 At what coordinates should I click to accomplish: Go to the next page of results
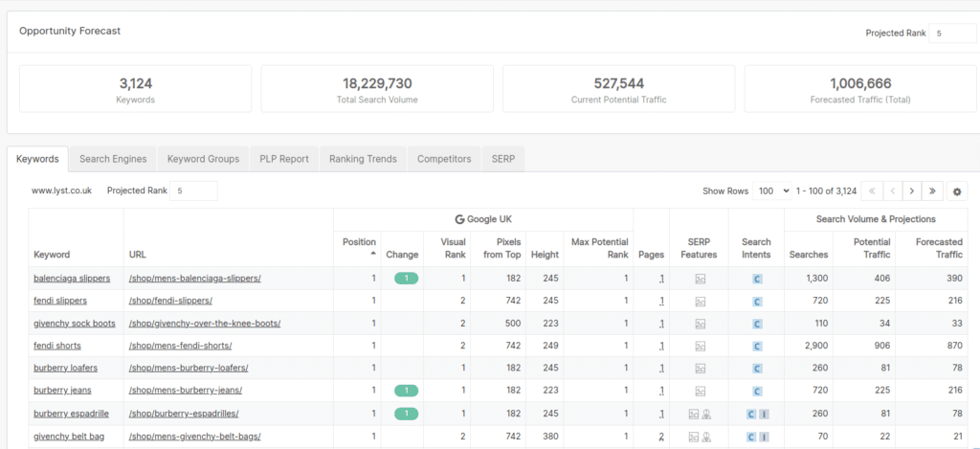point(912,191)
